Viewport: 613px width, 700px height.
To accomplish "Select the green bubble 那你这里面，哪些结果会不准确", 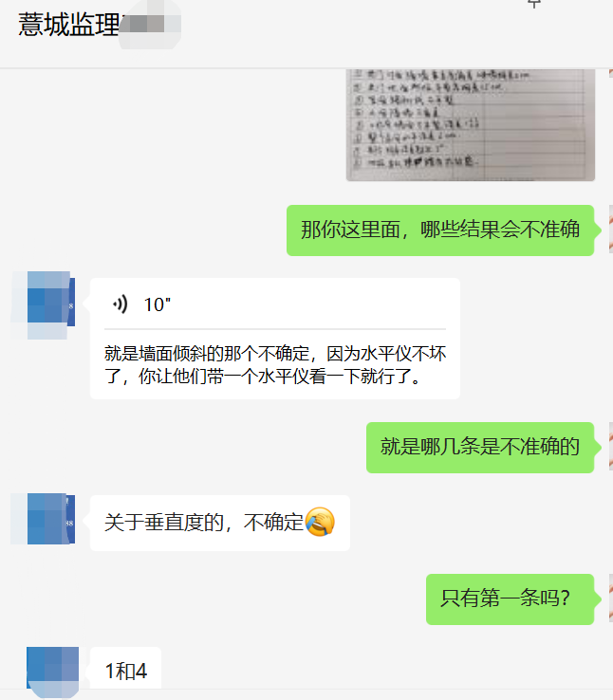I will [440, 230].
